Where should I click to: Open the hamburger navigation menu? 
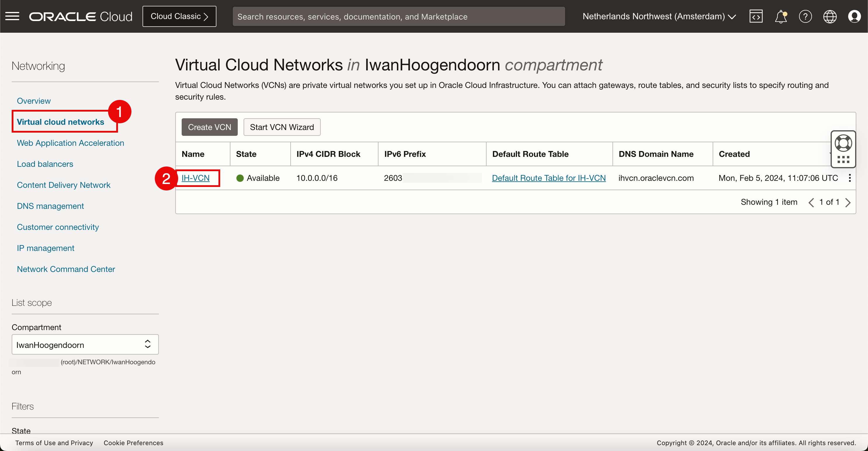(13, 16)
